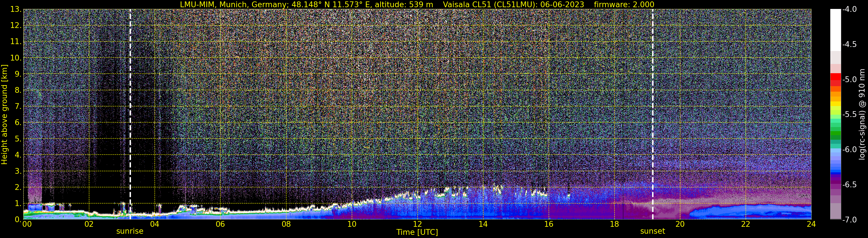Click 'altitude: 539 m' in the title

(x=404, y=4)
